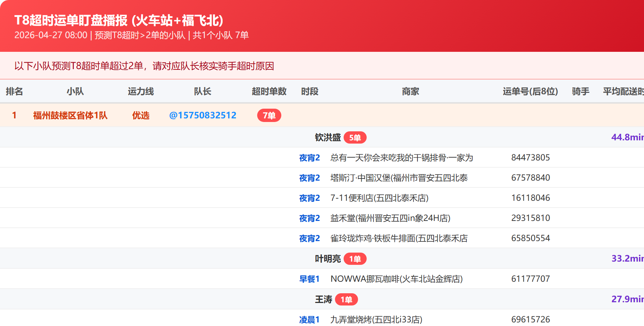Click the 超时单数 column header
Viewport: 644px width, 326px height.
pyautogui.click(x=269, y=91)
